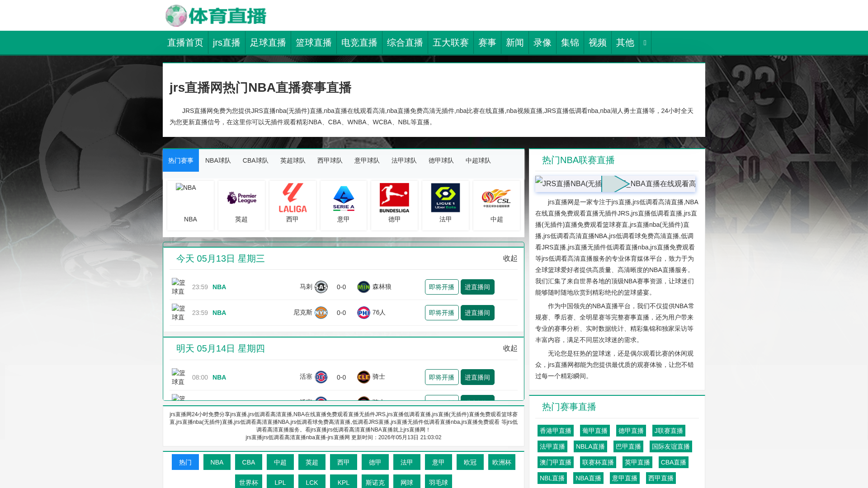Filter matches by CBA
Screen dimensions: 868x488
pos(249,462)
